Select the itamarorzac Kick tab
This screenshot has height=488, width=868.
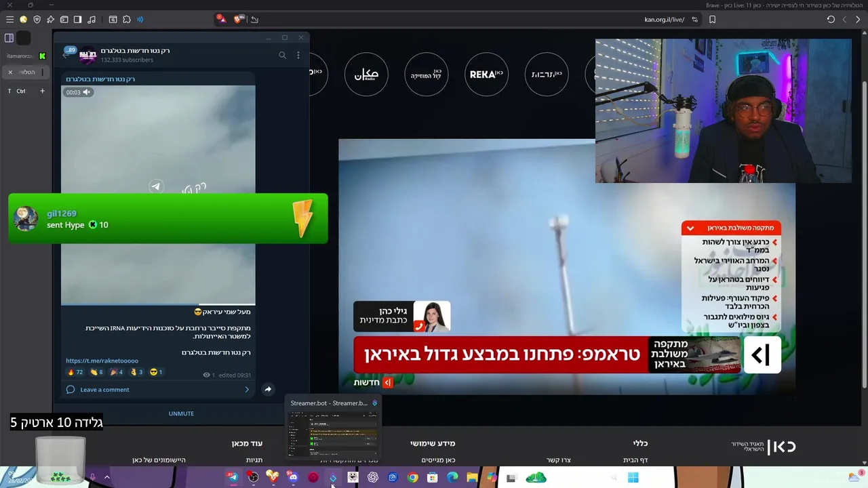click(26, 56)
